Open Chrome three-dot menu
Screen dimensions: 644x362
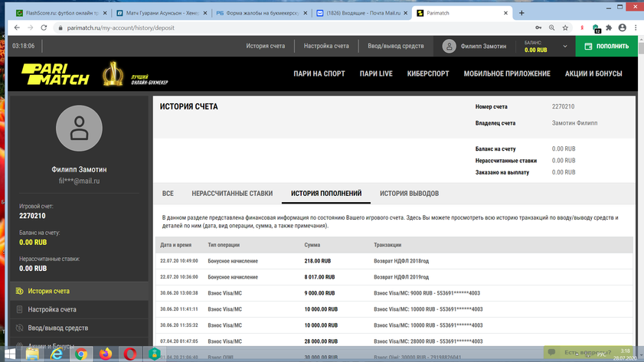coord(636,28)
